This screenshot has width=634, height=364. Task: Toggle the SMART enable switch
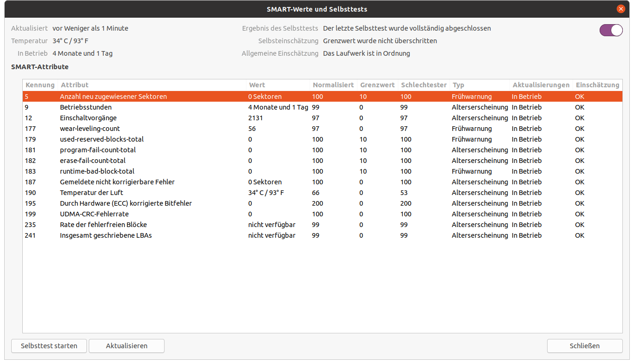(611, 30)
